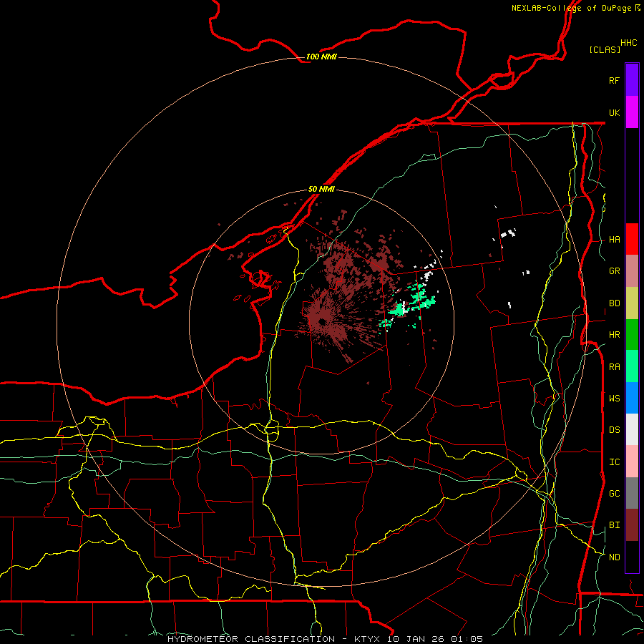
Task: Select the GR pink legend swatch
Action: pyautogui.click(x=632, y=271)
